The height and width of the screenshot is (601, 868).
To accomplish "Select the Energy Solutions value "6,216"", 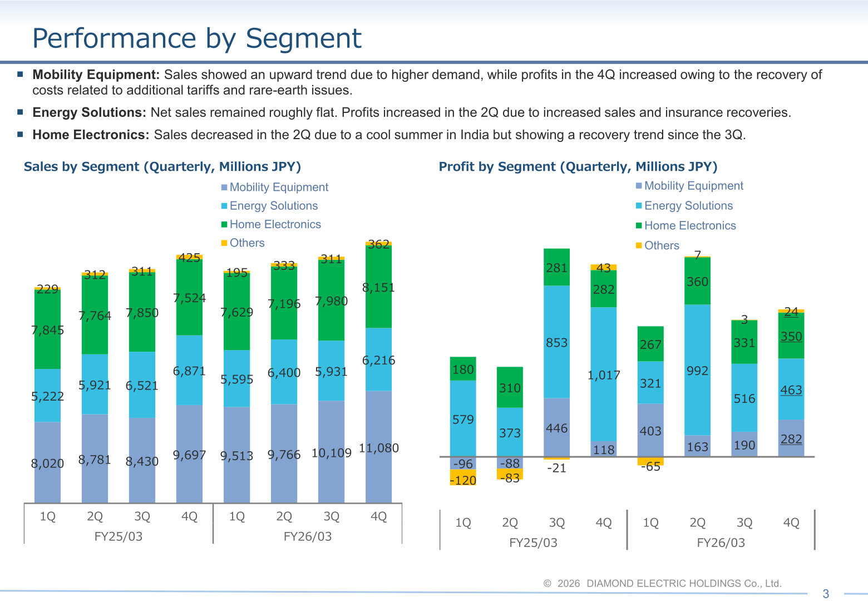I will (x=379, y=360).
